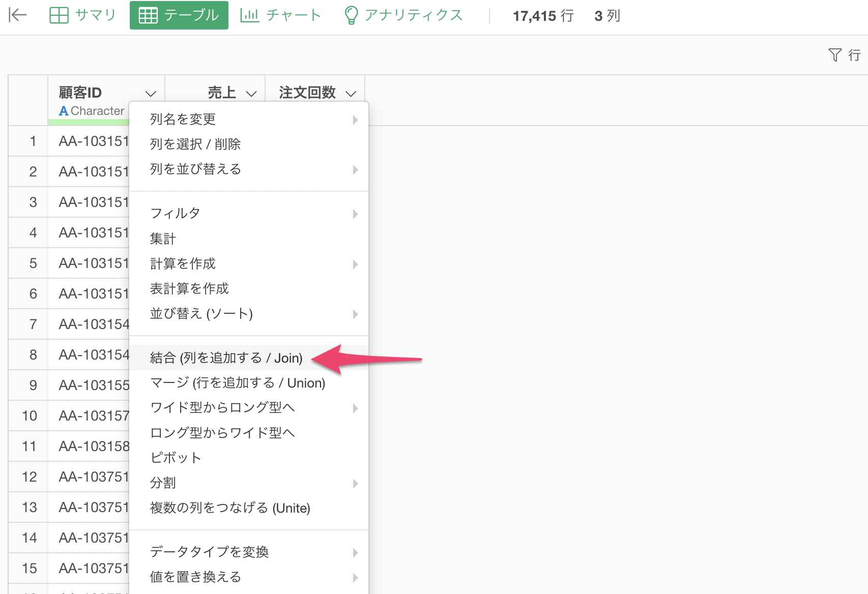Click row number 1
Image resolution: width=868 pixels, height=594 pixels.
[x=33, y=141]
